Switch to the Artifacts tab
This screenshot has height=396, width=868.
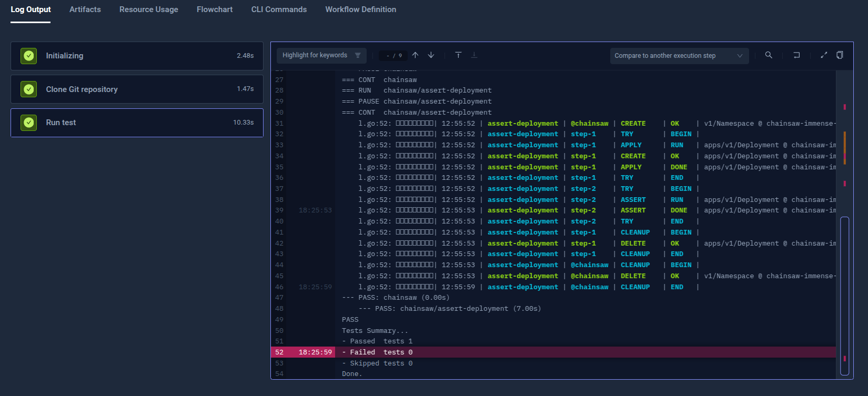point(85,9)
